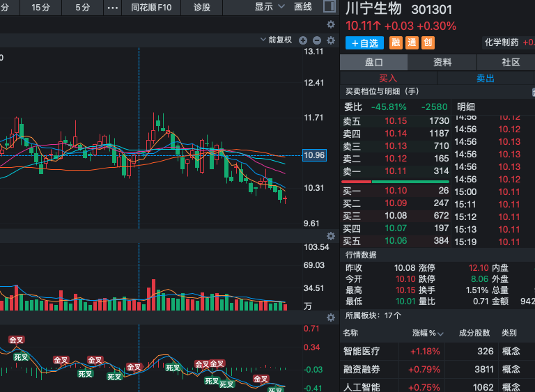Zoom out chart with minus icon

[317, 40]
